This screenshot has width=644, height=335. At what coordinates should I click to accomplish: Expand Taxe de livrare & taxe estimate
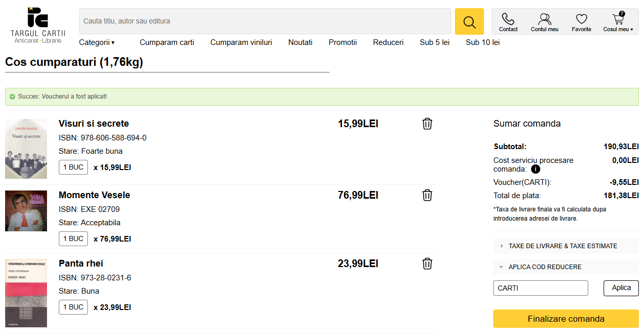tap(562, 246)
